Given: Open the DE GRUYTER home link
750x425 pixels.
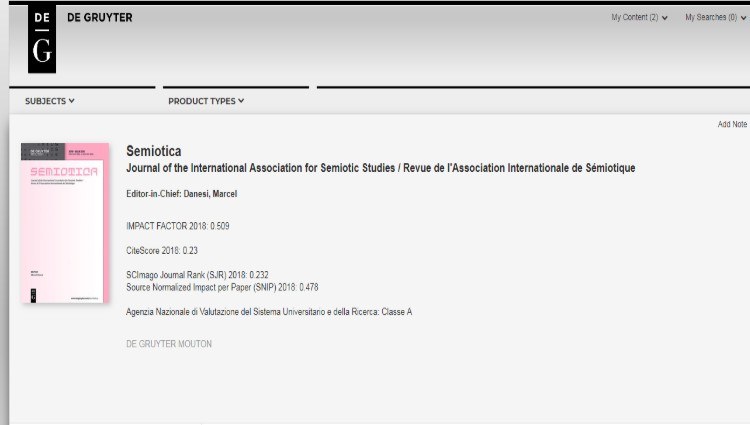Looking at the screenshot, I should click(x=99, y=18).
